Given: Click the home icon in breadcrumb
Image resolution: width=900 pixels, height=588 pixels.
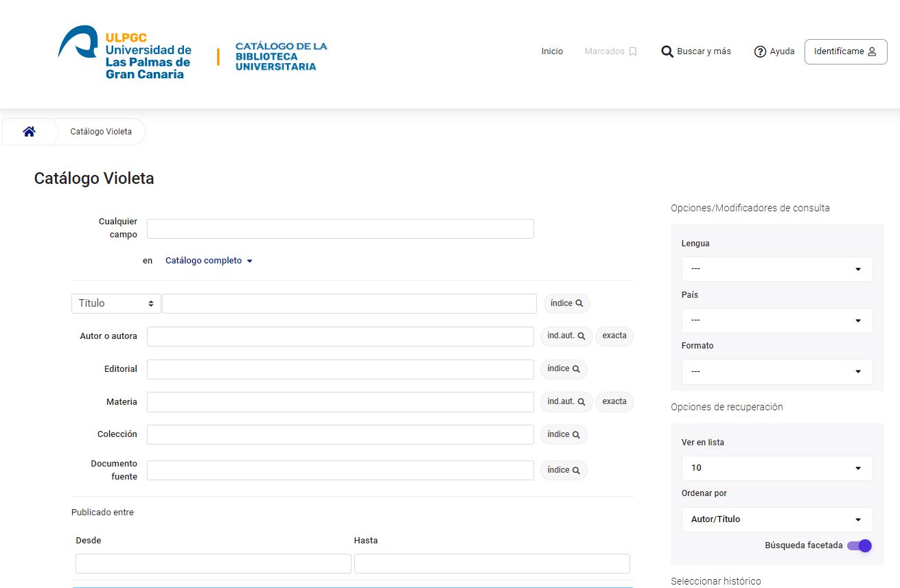Looking at the screenshot, I should pos(29,132).
